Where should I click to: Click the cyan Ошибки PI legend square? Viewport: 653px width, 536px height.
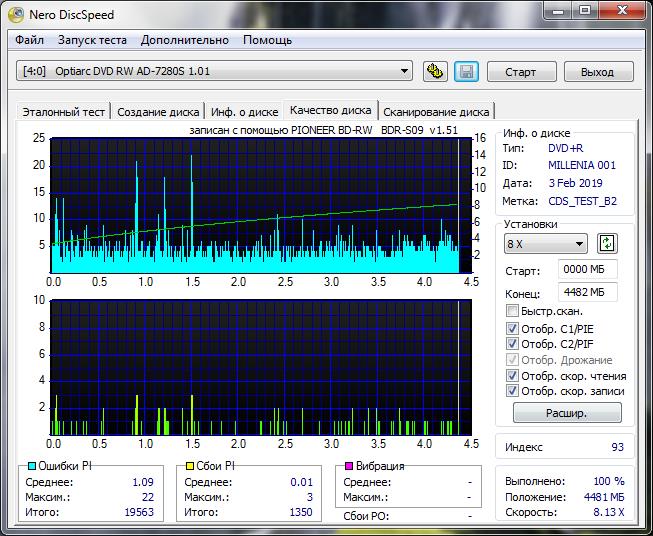pos(31,466)
